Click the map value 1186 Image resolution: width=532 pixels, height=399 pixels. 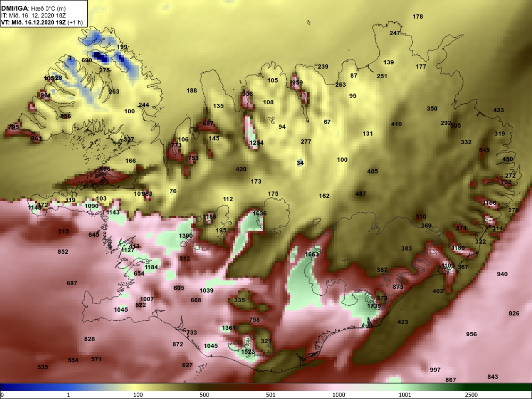tap(209, 217)
